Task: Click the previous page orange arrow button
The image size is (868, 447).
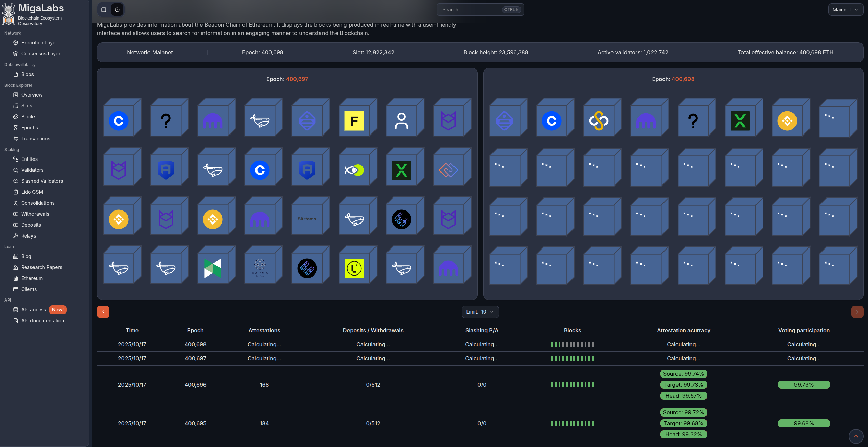Action: click(x=103, y=312)
